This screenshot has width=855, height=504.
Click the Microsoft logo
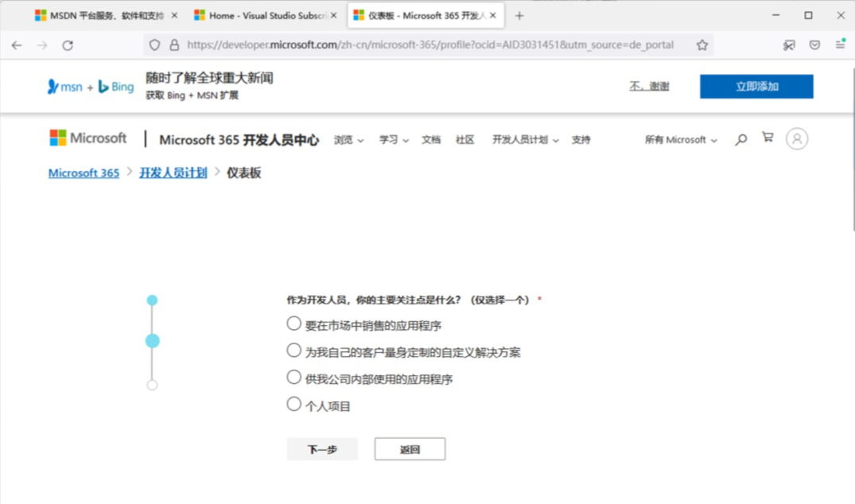pos(87,138)
